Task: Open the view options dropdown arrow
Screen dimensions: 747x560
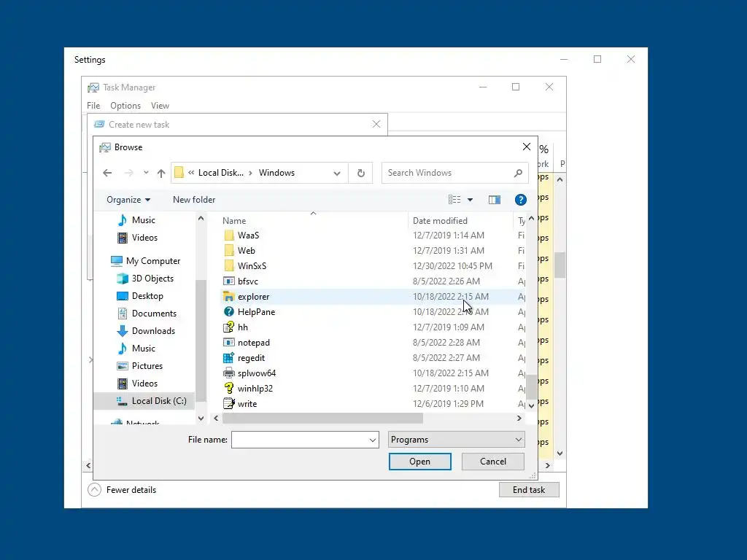Action: point(471,200)
